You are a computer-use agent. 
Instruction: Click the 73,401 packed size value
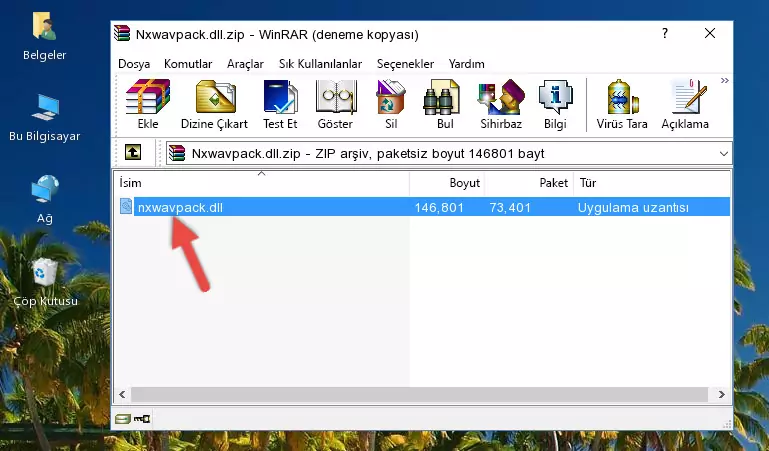(510, 207)
